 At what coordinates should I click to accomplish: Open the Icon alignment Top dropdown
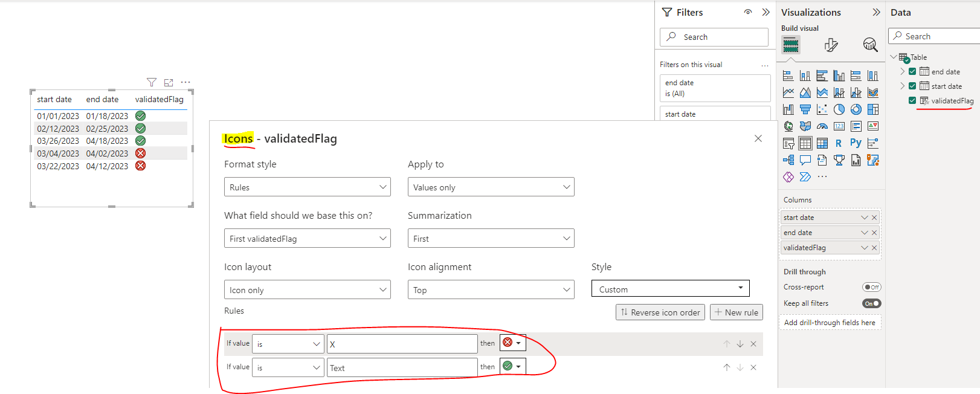(x=491, y=290)
